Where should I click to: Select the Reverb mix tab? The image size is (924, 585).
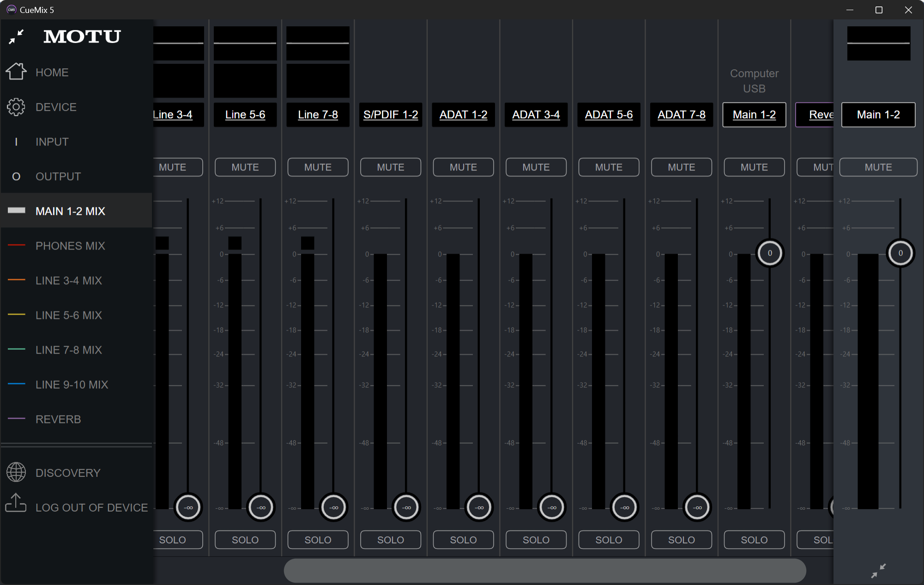(58, 419)
